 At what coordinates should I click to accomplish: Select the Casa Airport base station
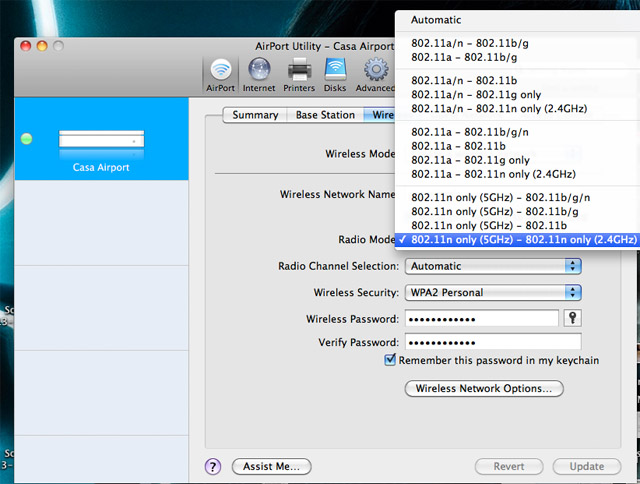(x=101, y=139)
